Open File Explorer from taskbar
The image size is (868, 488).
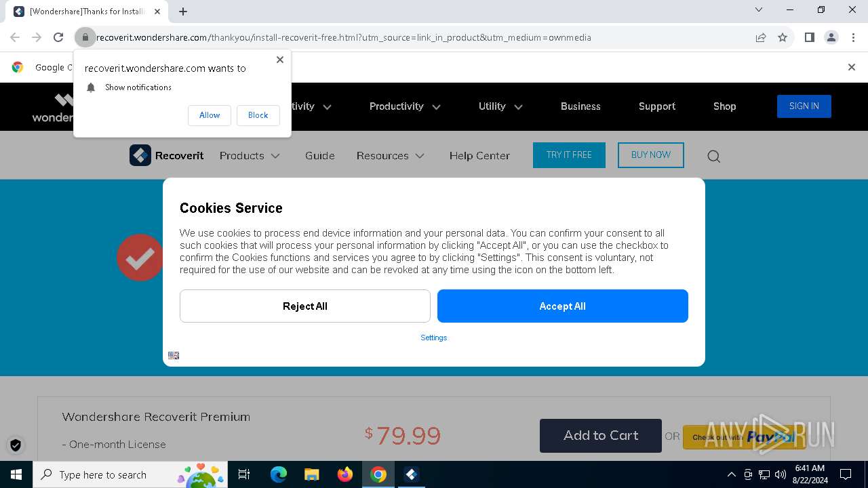tap(312, 474)
